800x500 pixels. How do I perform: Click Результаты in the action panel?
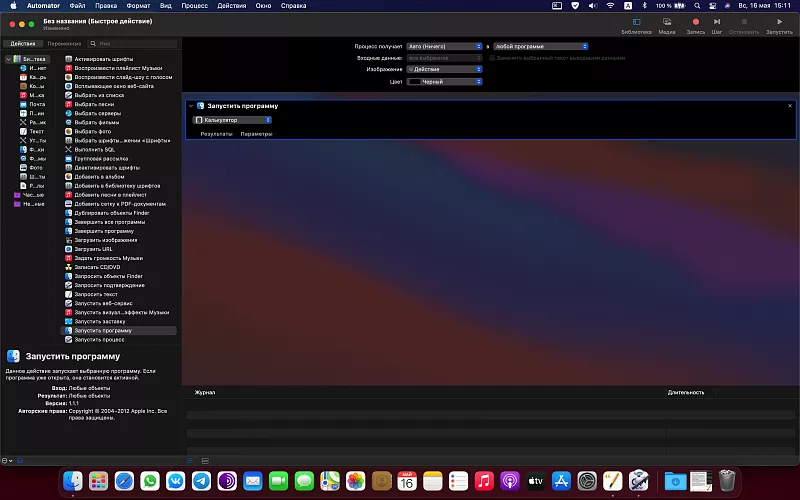coord(216,133)
